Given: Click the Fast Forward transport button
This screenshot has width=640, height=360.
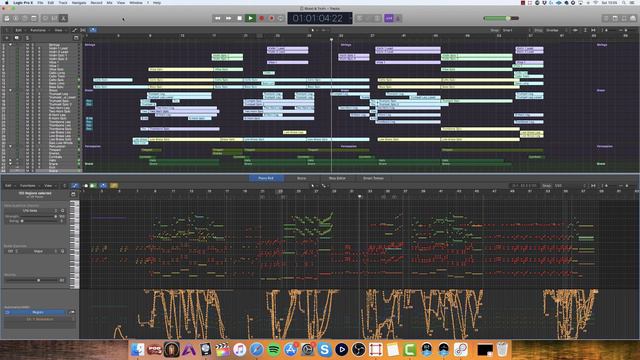Looking at the screenshot, I should [229, 18].
